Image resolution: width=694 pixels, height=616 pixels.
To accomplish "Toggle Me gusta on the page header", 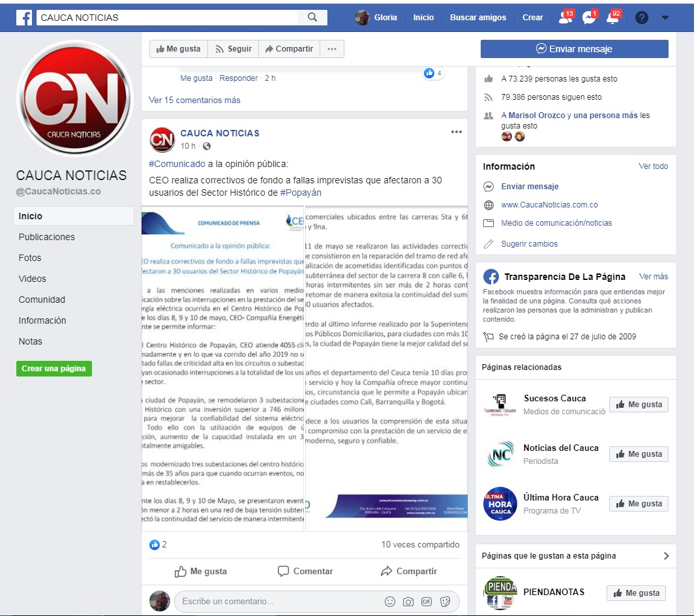I will click(179, 49).
